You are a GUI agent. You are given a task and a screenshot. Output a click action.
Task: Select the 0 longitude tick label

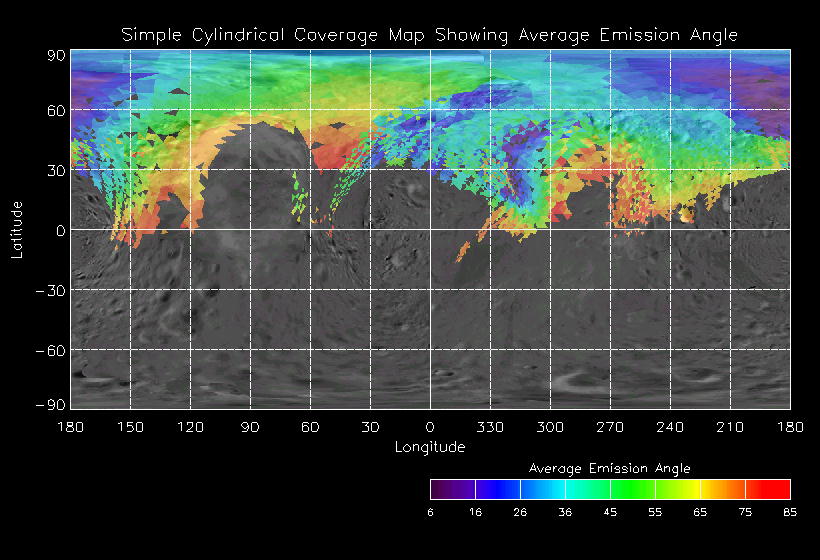tap(430, 427)
